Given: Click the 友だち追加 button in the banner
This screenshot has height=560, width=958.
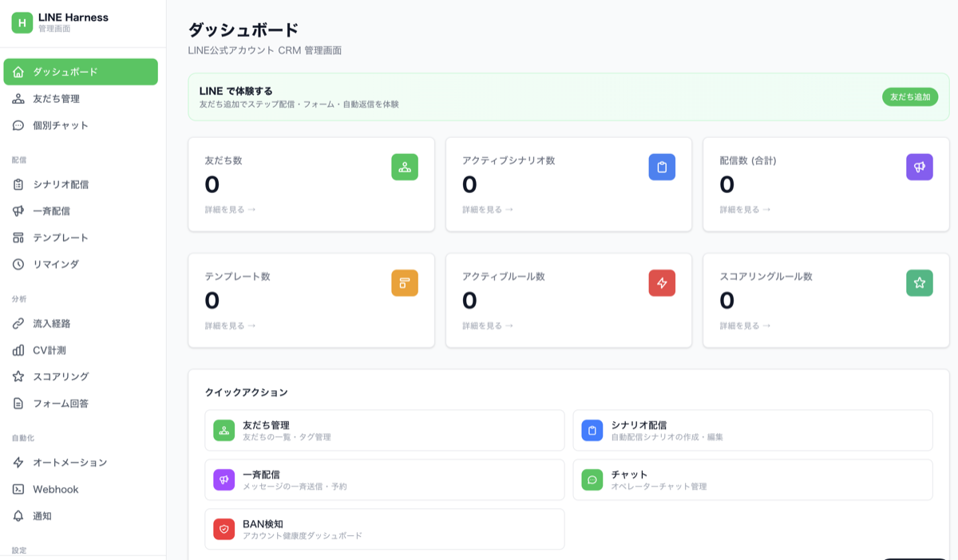Looking at the screenshot, I should tap(909, 97).
